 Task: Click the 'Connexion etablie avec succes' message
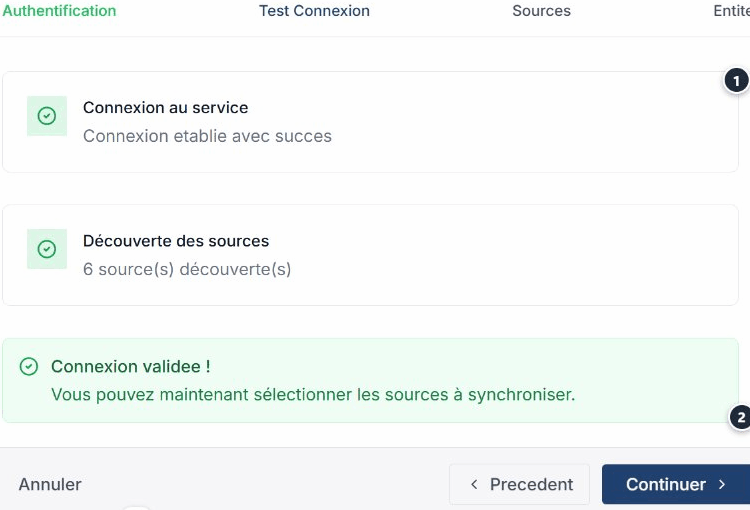[207, 136]
